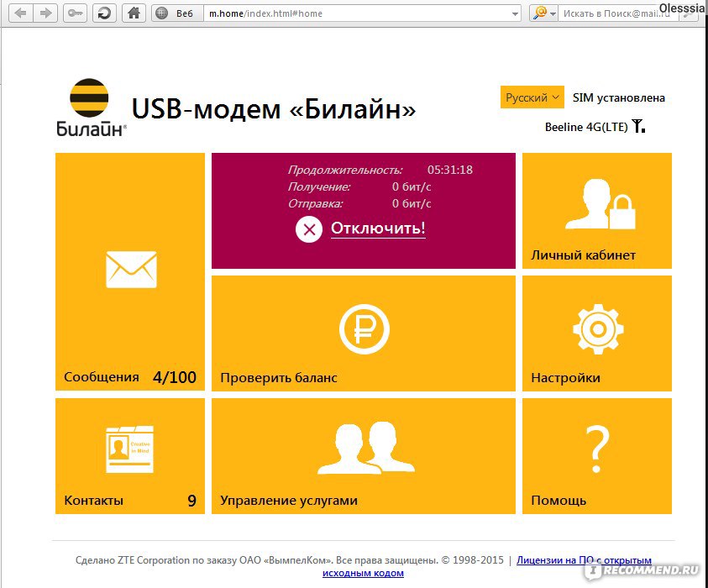
Task: Click the key (password) toolbar icon
Action: coord(75,13)
